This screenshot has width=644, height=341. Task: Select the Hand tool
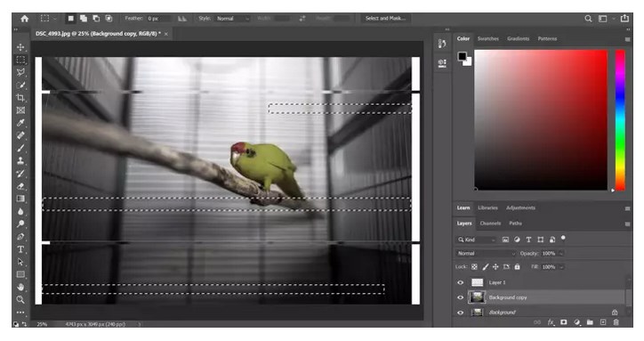20,287
